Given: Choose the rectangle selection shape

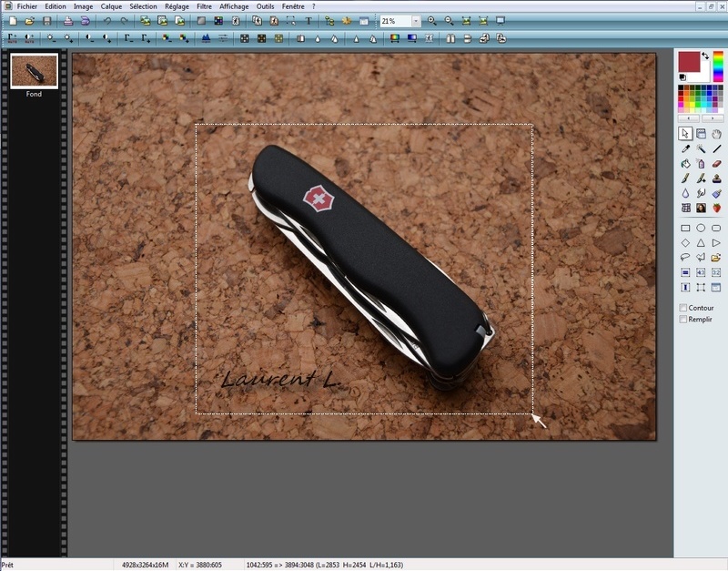Looking at the screenshot, I should 685,228.
